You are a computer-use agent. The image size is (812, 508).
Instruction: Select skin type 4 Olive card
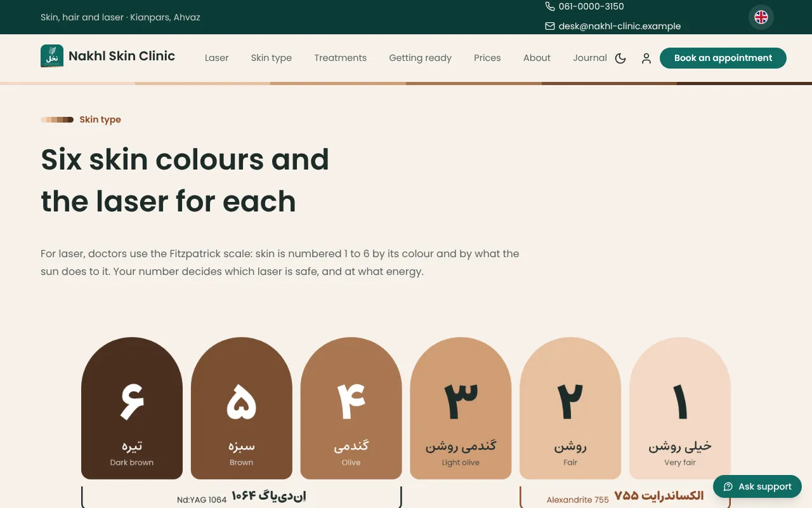[351, 408]
